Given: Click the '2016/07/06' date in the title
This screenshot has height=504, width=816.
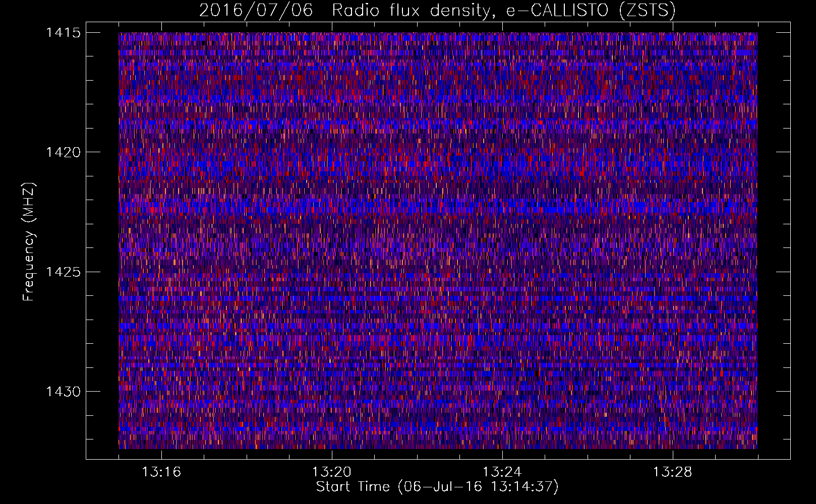Looking at the screenshot, I should point(256,10).
